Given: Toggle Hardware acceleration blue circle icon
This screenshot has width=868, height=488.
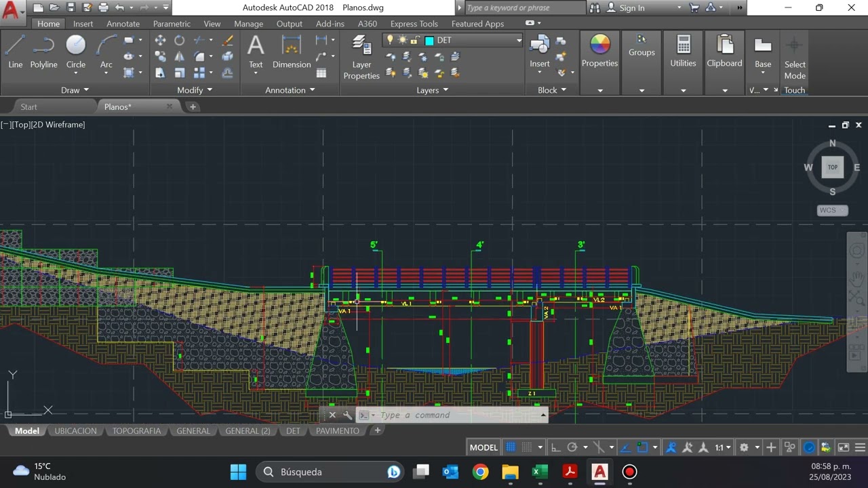Looking at the screenshot, I should coord(809,447).
